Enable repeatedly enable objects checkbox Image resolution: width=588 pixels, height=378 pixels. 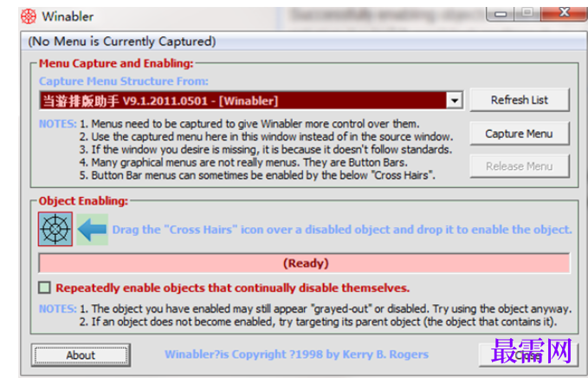click(x=44, y=288)
